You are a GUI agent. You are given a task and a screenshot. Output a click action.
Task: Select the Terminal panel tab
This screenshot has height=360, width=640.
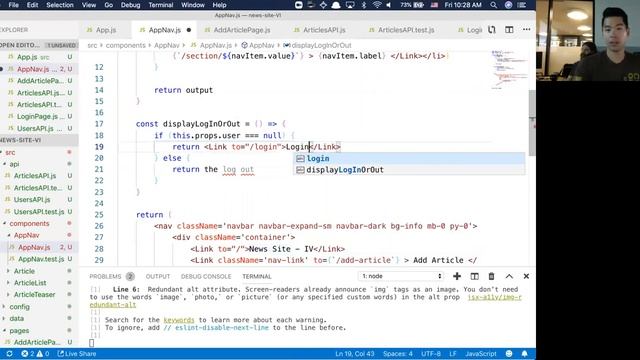[x=257, y=276]
